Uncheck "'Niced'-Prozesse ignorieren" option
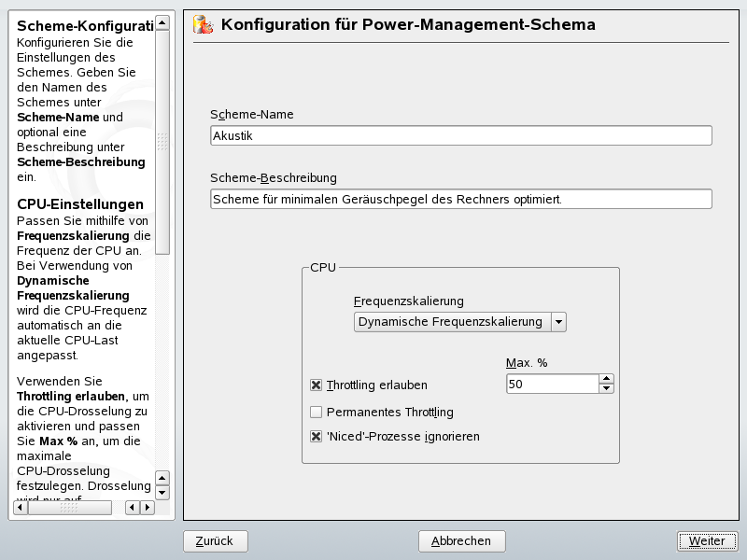Screen dimensions: 747x560 pos(316,436)
